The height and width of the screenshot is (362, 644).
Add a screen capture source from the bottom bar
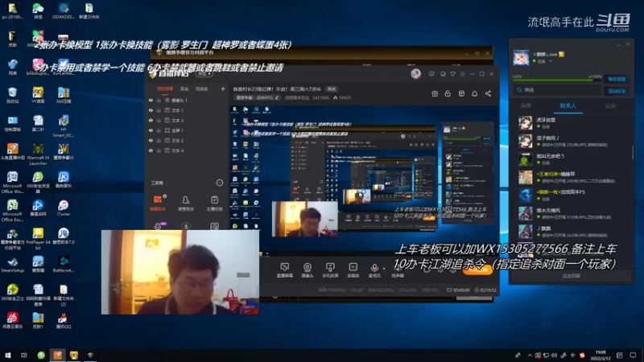click(x=284, y=270)
